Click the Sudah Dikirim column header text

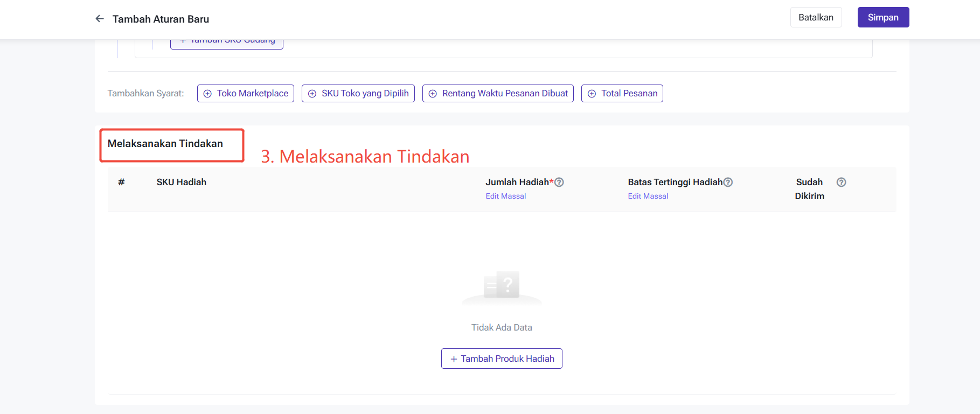tap(809, 189)
